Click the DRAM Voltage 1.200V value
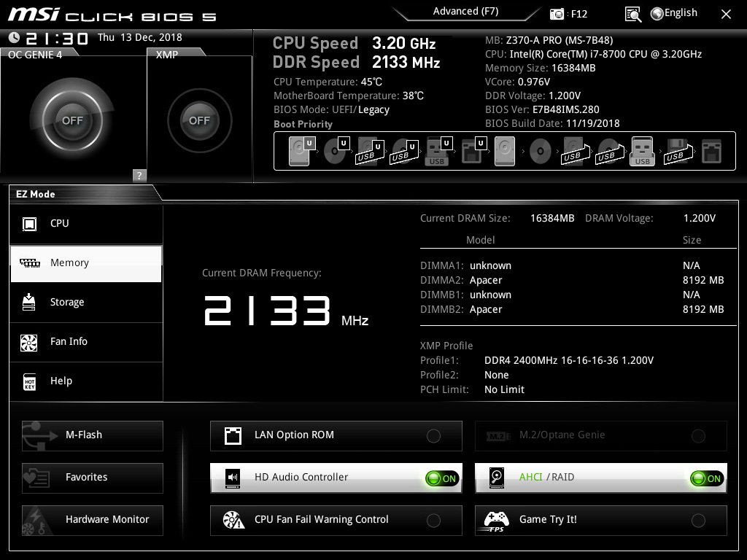 point(700,218)
